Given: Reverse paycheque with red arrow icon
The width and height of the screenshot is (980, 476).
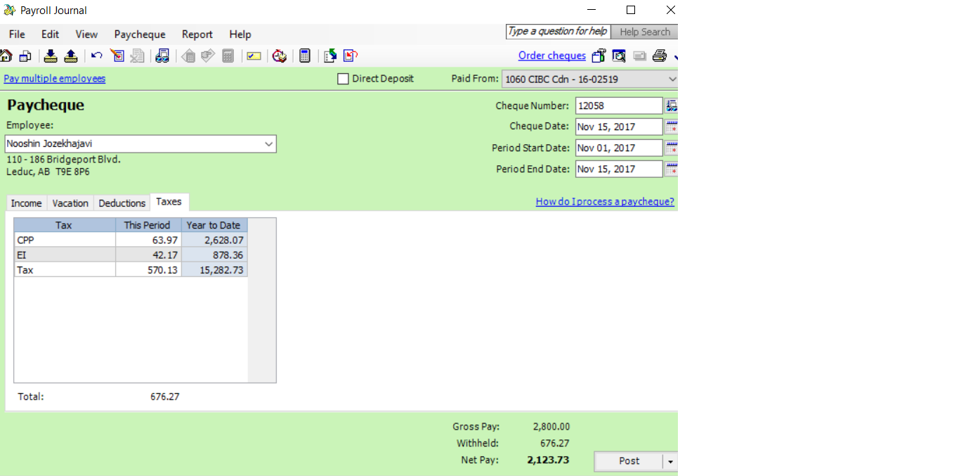Looking at the screenshot, I should point(351,56).
